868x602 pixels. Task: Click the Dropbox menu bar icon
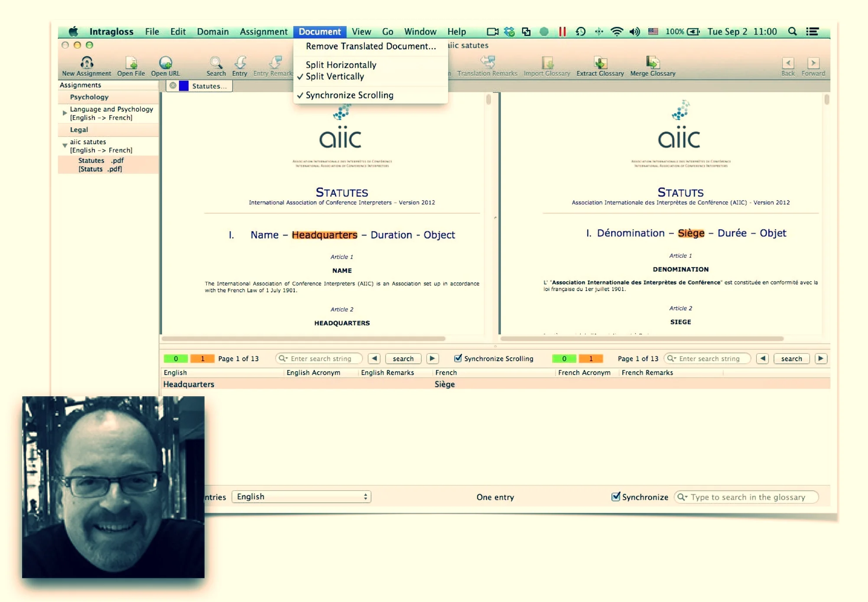click(x=509, y=32)
